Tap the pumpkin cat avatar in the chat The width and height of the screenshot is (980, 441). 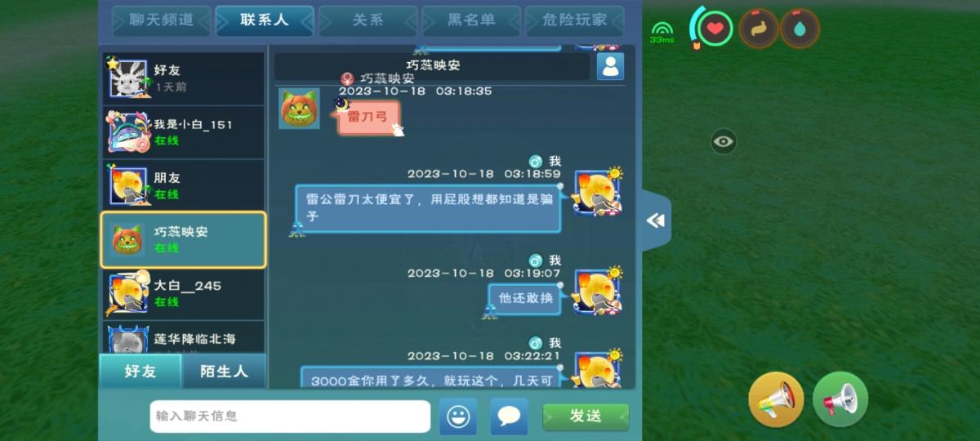(299, 109)
